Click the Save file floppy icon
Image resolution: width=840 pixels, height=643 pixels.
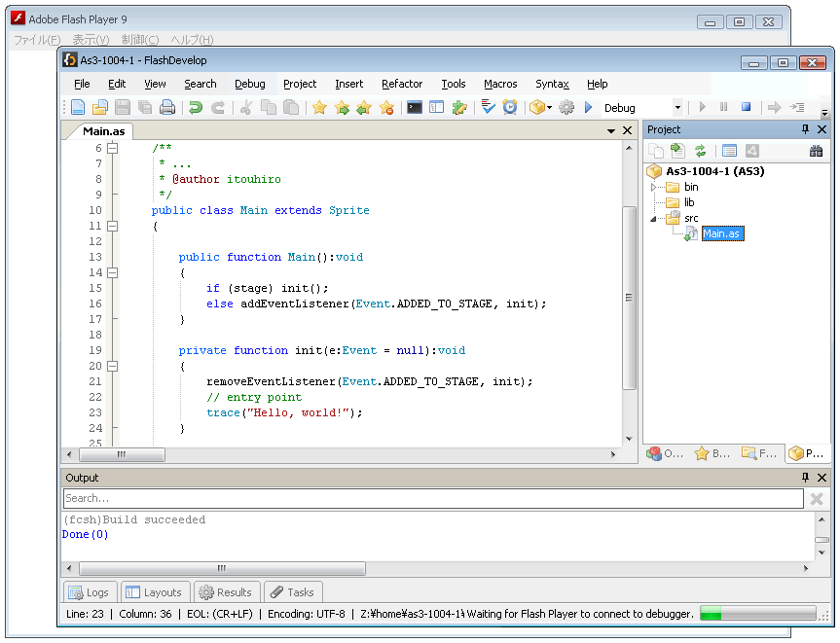[x=123, y=108]
